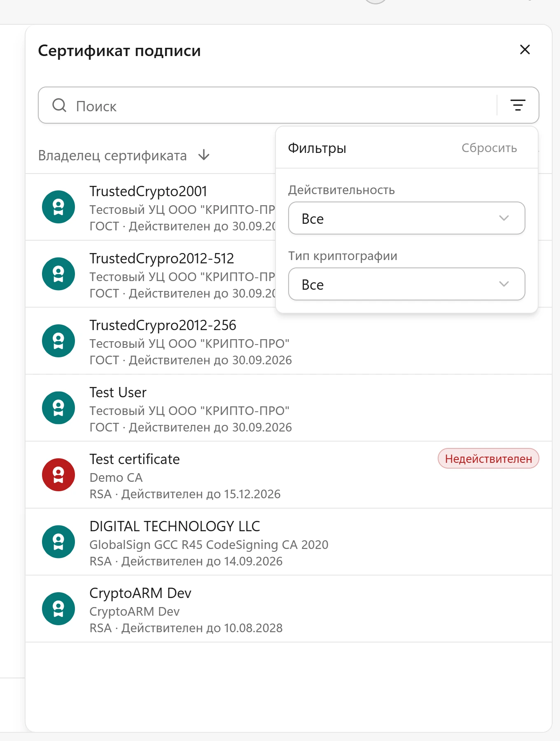560x741 pixels.
Task: Select the Test User certificate entry
Action: pos(288,408)
